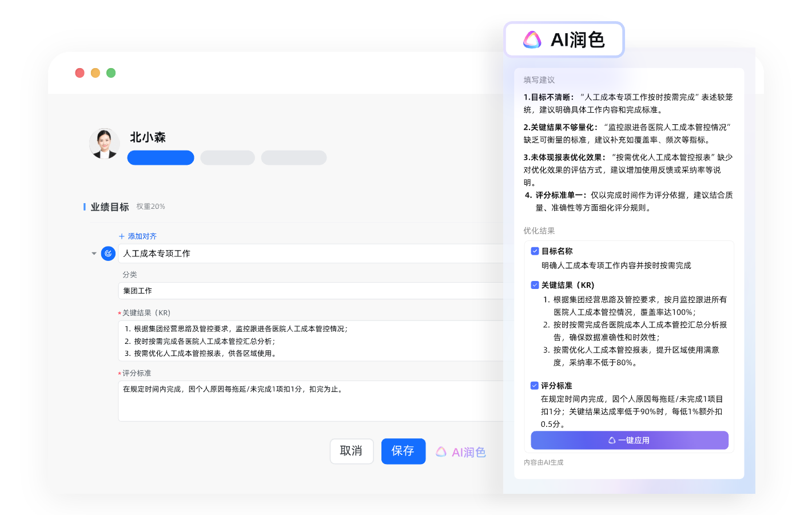Switch to the second gray tab pill

click(x=228, y=158)
